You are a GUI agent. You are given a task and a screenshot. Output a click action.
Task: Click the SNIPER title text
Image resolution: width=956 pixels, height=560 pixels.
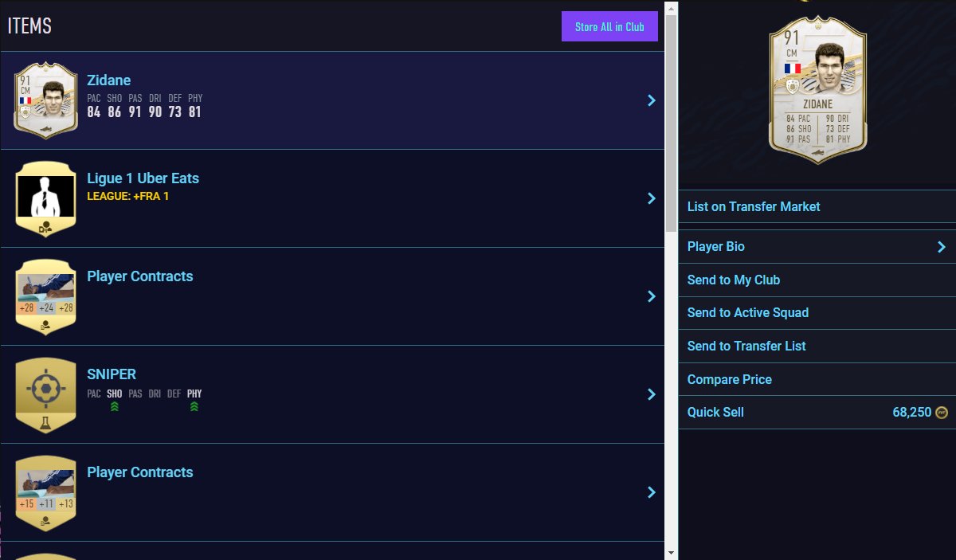point(112,374)
